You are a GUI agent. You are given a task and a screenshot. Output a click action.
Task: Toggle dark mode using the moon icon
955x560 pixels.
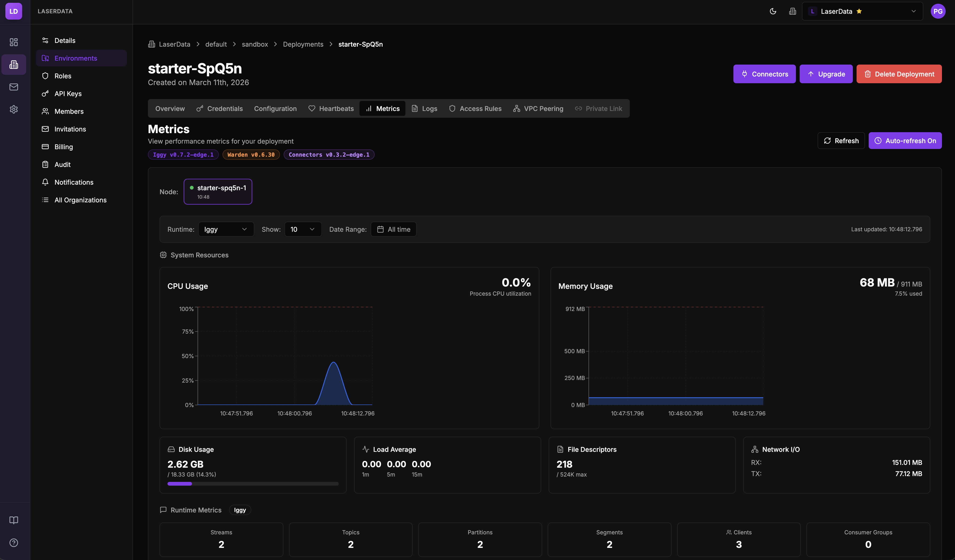point(773,11)
